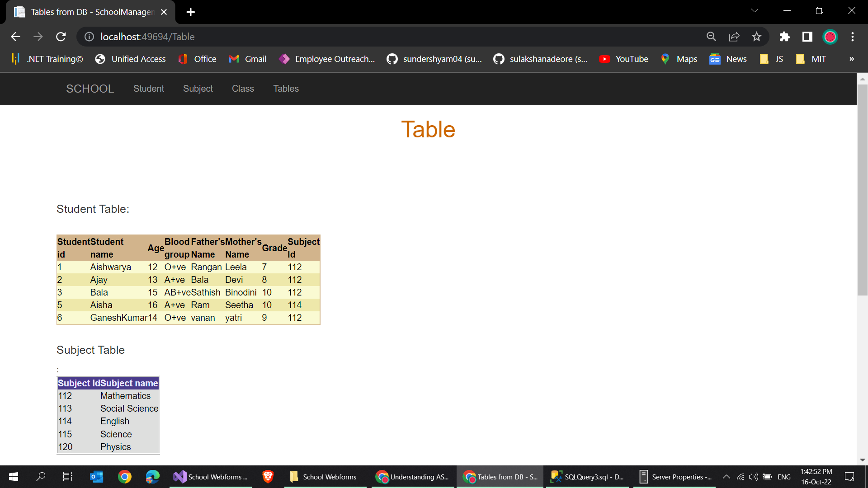Open Gmail from the bookmarks bar
This screenshot has height=488, width=868.
[247, 59]
